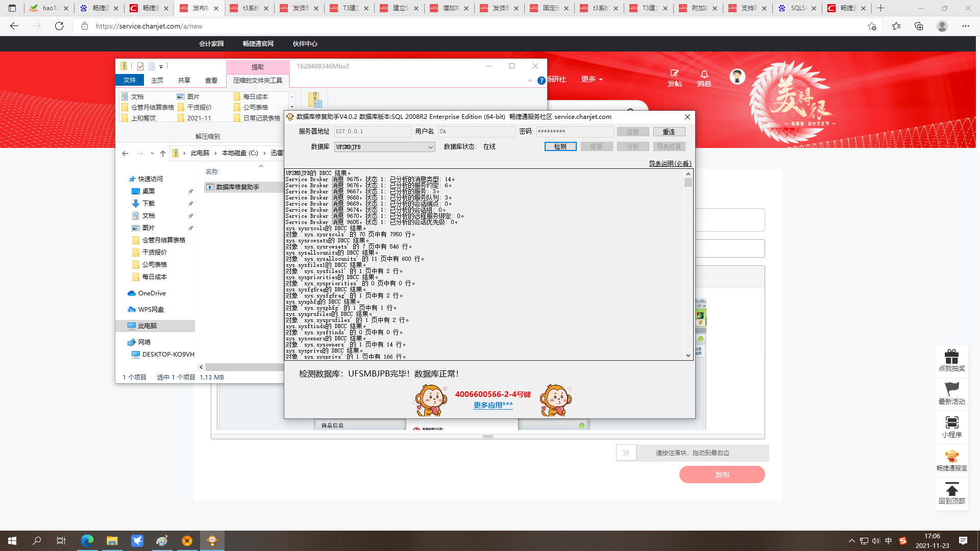This screenshot has width=980, height=551.
Task: Click the captcha slider handle arrows
Action: pos(626,453)
